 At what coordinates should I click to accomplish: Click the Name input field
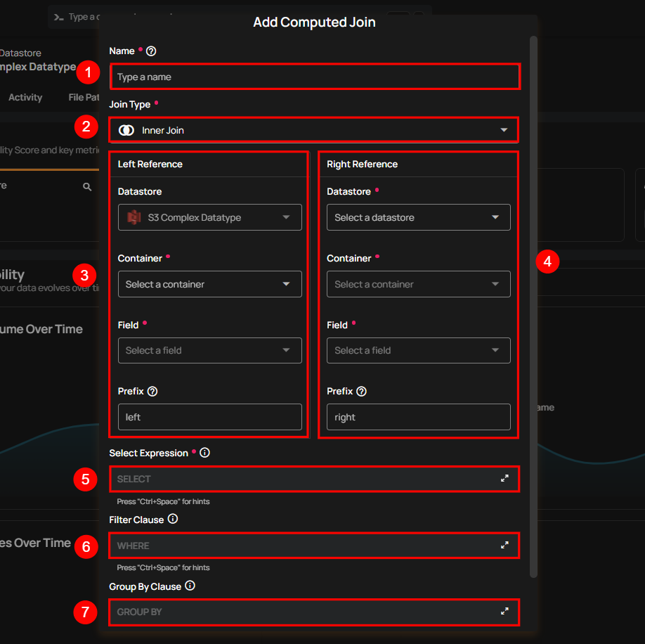coord(314,77)
